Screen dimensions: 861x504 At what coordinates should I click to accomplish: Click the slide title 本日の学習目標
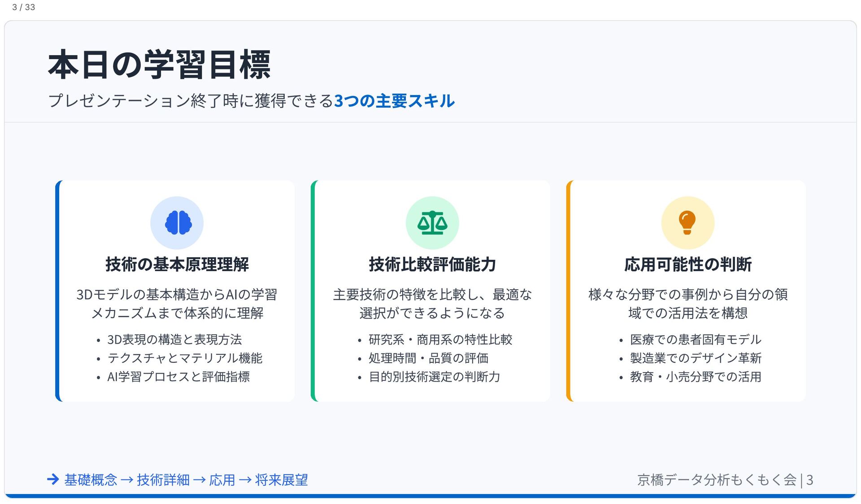click(159, 65)
